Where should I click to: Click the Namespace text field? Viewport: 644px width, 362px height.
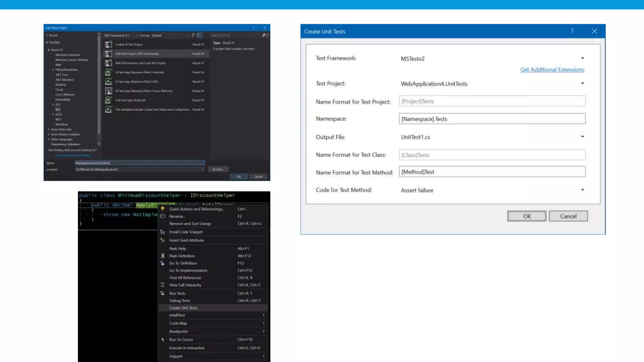pyautogui.click(x=492, y=119)
